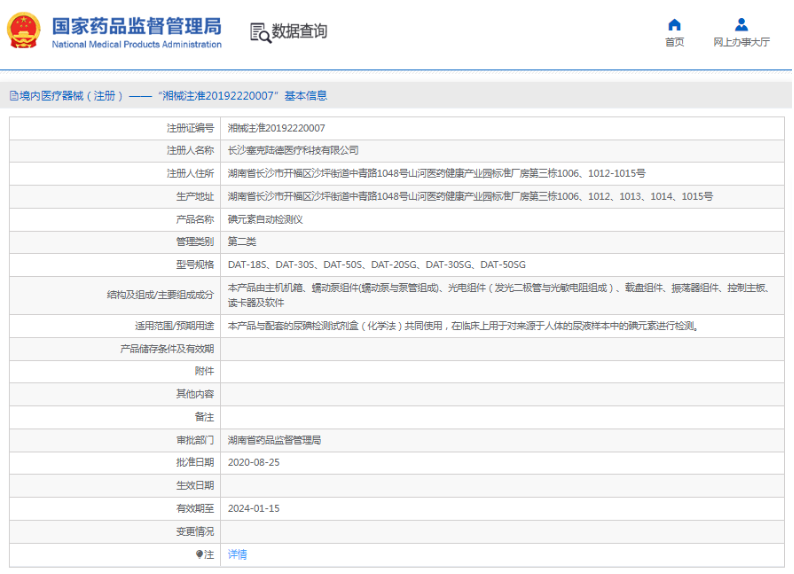Open the 详情 details link
The height and width of the screenshot is (574, 794).
237,554
